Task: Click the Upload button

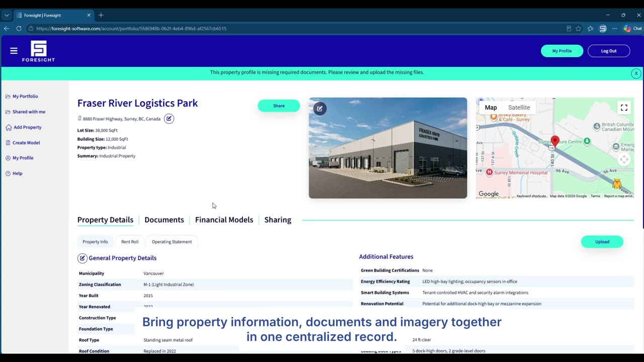Action: [x=602, y=242]
